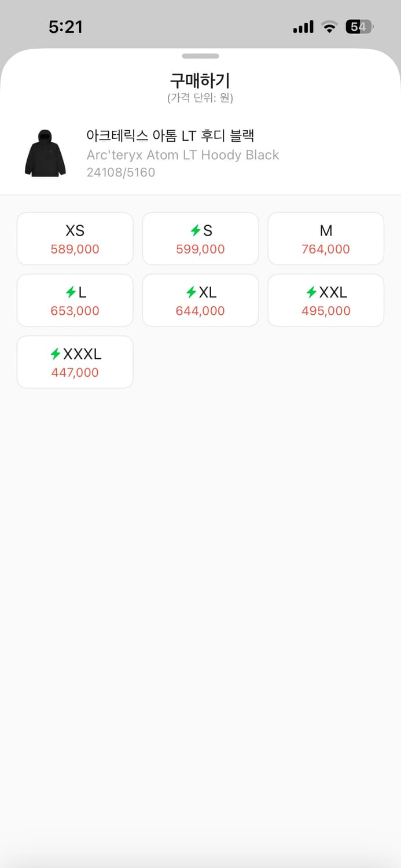Viewport: 401px width, 868px height.
Task: Choose size XXL for 495,000
Action: click(325, 300)
